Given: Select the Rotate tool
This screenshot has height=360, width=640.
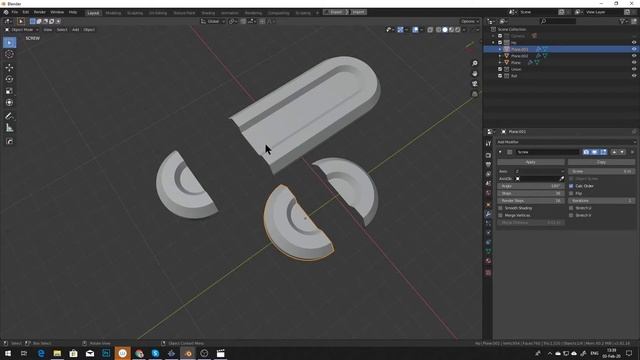Looking at the screenshot, I should [x=9, y=79].
